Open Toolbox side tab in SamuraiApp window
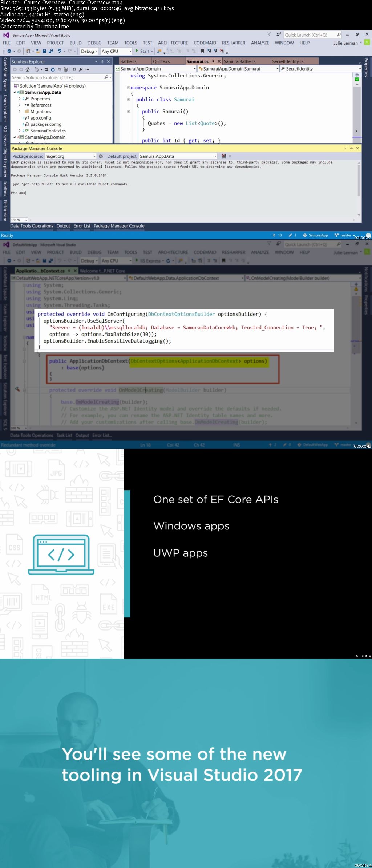372x868 pixels. tap(5, 189)
